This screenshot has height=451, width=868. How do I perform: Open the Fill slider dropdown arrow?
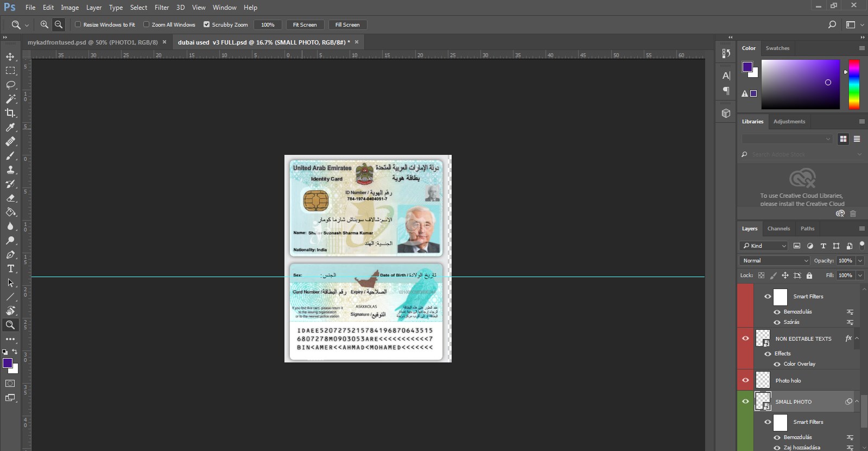(x=860, y=275)
